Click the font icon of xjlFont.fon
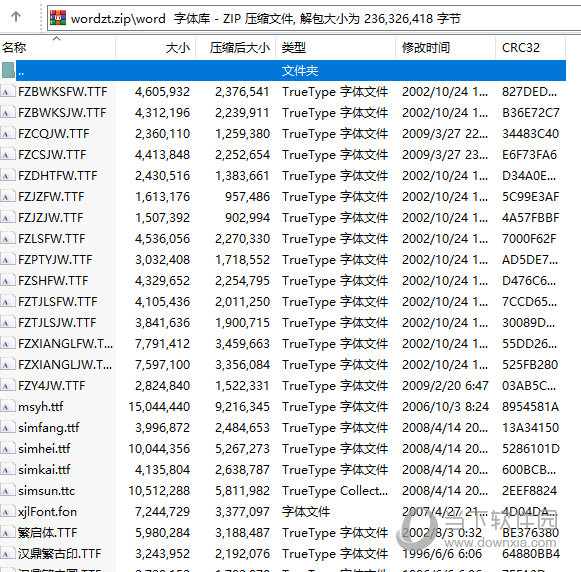Screen dimensions: 581x572 click(x=7, y=512)
